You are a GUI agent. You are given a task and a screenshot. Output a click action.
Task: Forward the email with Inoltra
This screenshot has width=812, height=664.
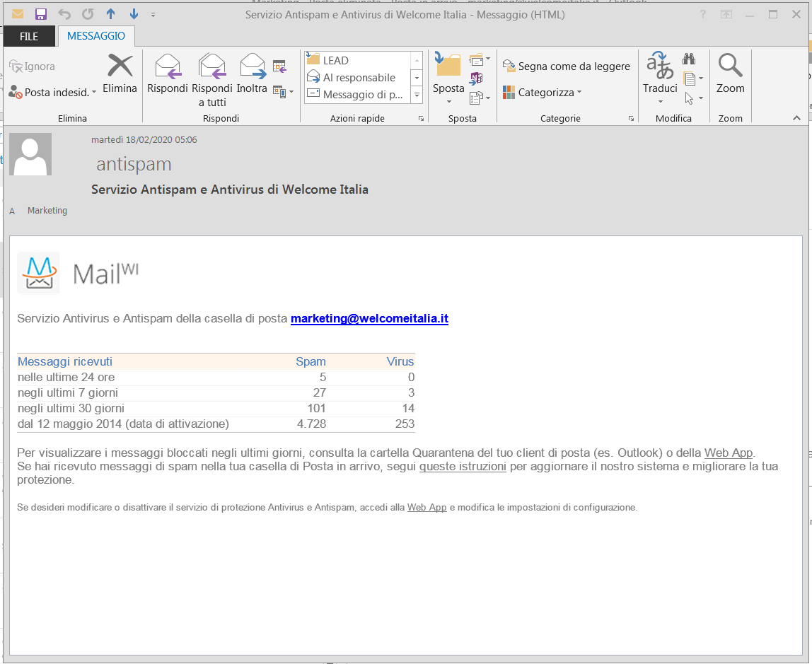(253, 74)
